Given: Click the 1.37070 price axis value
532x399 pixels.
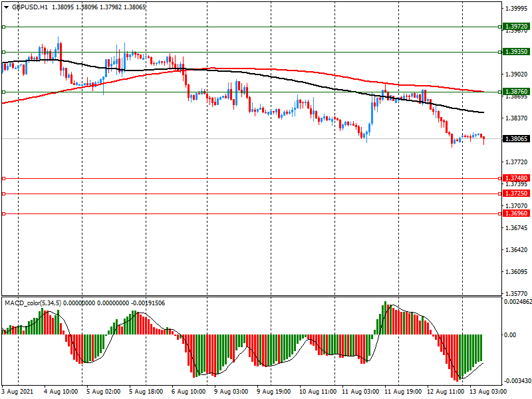Looking at the screenshot, I should (x=517, y=206).
